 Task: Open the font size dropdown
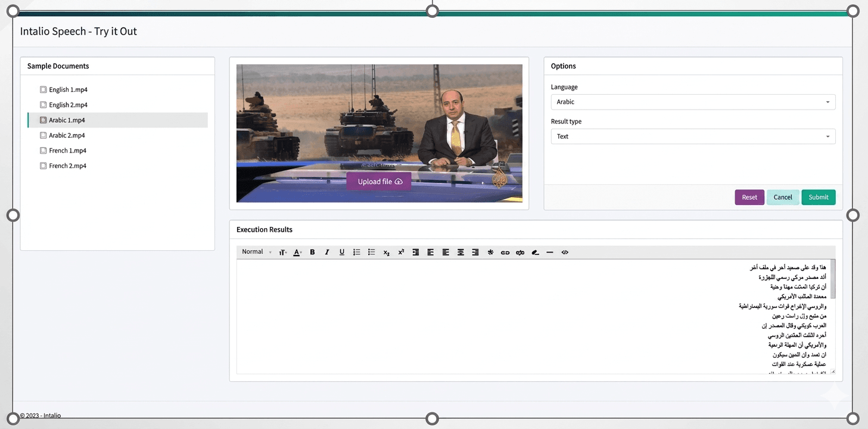tap(283, 252)
